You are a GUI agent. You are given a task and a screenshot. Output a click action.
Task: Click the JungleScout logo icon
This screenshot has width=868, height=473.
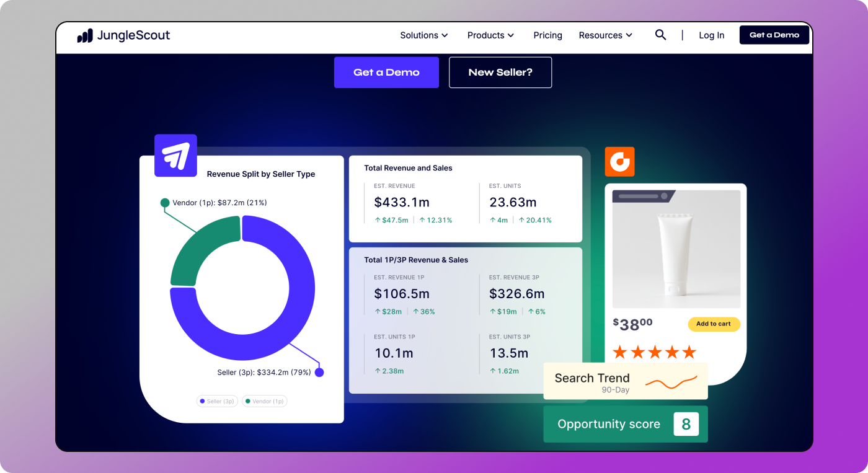pos(85,36)
